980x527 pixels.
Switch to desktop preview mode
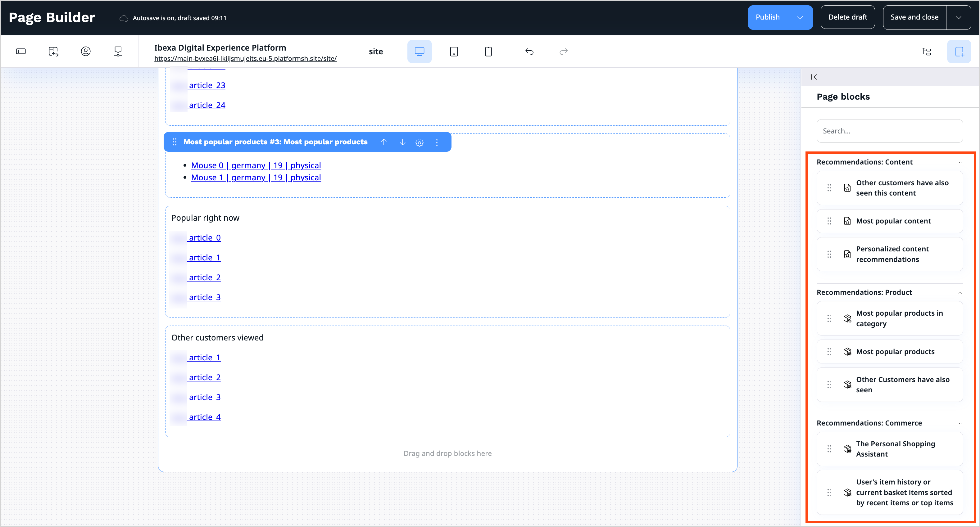point(419,51)
